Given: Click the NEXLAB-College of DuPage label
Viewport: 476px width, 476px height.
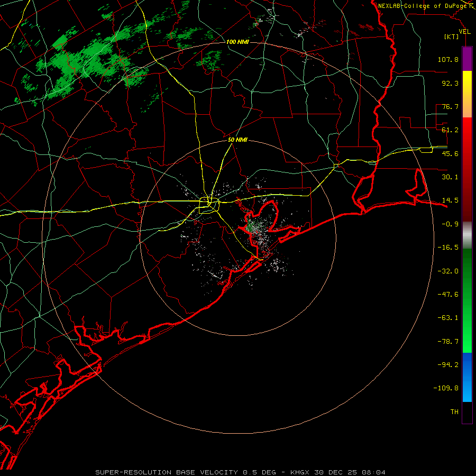Looking at the screenshot, I should pos(423,6).
